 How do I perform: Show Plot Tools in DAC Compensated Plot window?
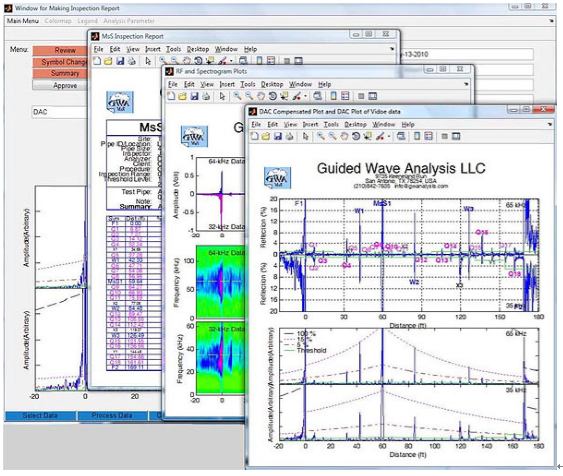456,136
